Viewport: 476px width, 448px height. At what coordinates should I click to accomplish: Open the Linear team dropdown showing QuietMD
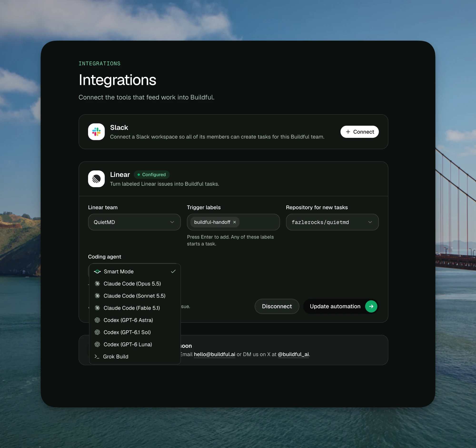pos(134,222)
